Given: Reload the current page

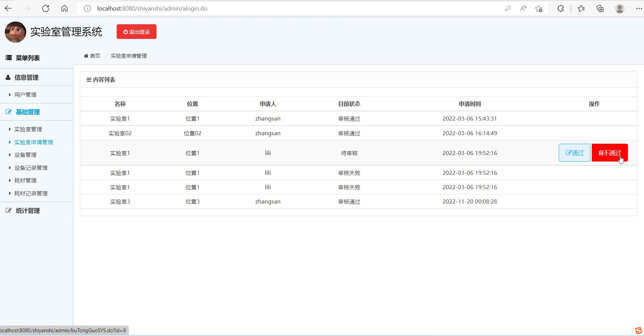Looking at the screenshot, I should [x=46, y=9].
